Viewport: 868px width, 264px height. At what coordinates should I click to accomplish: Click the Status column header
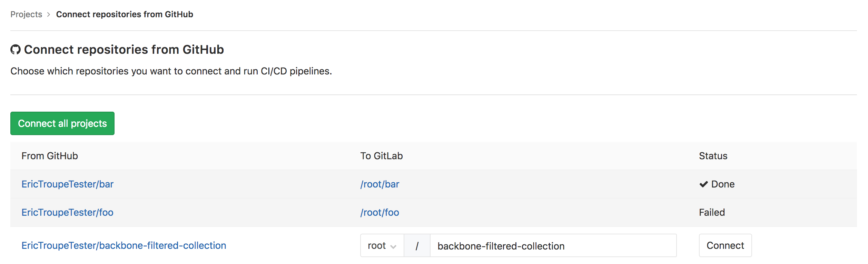coord(713,156)
